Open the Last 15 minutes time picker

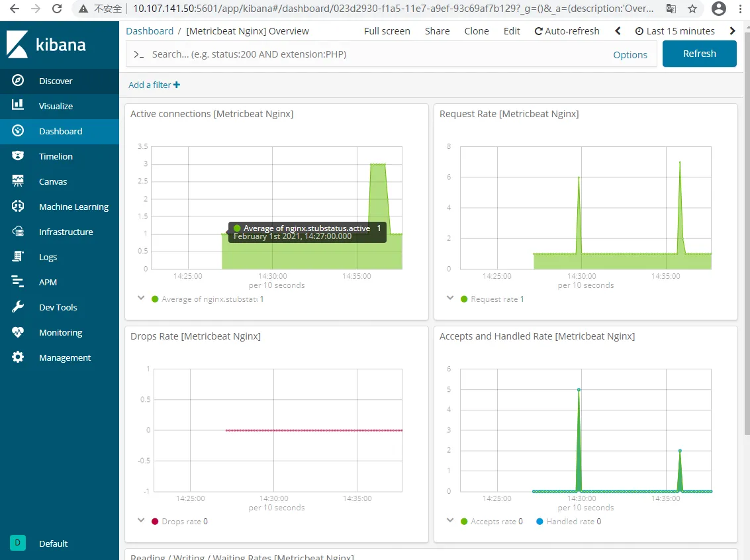pyautogui.click(x=675, y=31)
